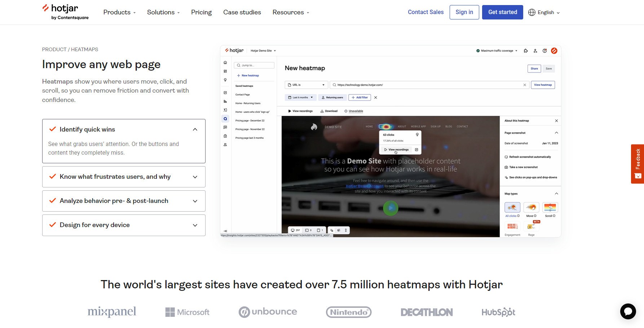Open the Solutions dropdown menu

(x=163, y=12)
